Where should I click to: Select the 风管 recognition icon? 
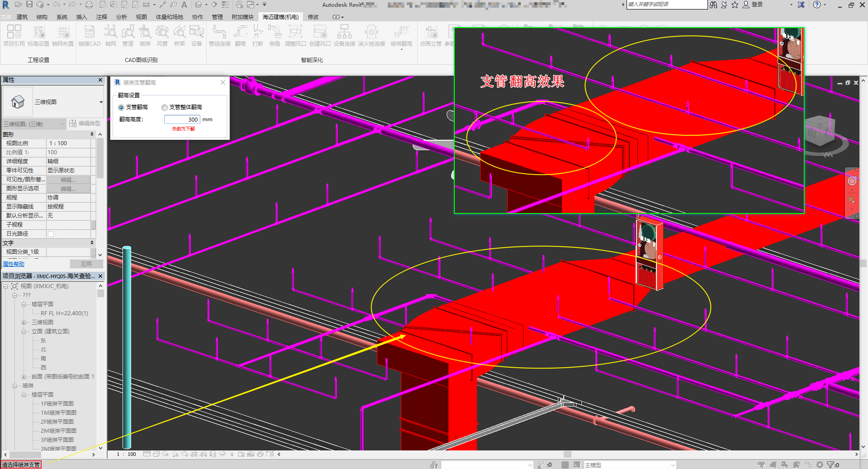click(162, 35)
